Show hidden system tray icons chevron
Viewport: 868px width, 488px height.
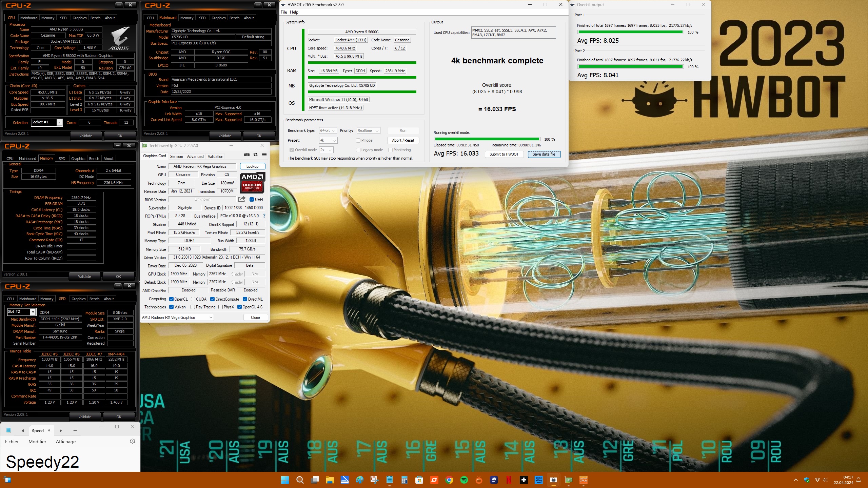[x=796, y=480]
